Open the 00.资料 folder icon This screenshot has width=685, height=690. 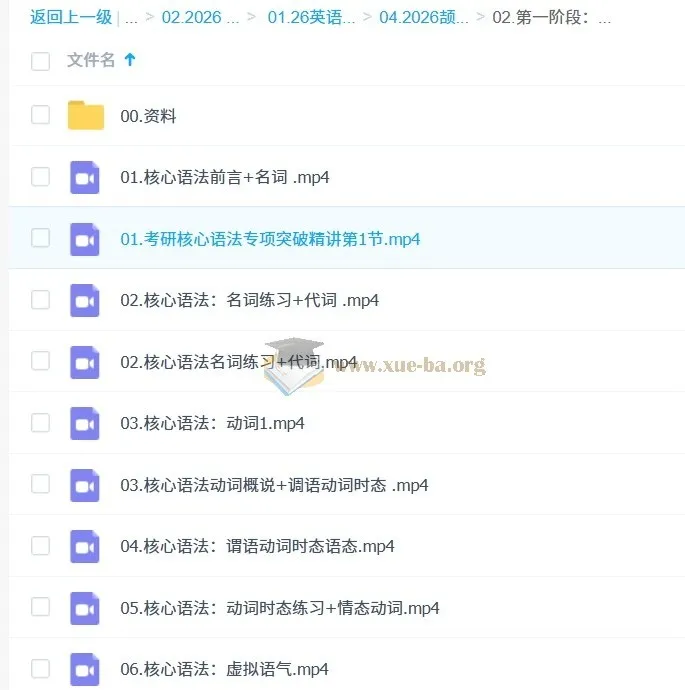point(86,115)
